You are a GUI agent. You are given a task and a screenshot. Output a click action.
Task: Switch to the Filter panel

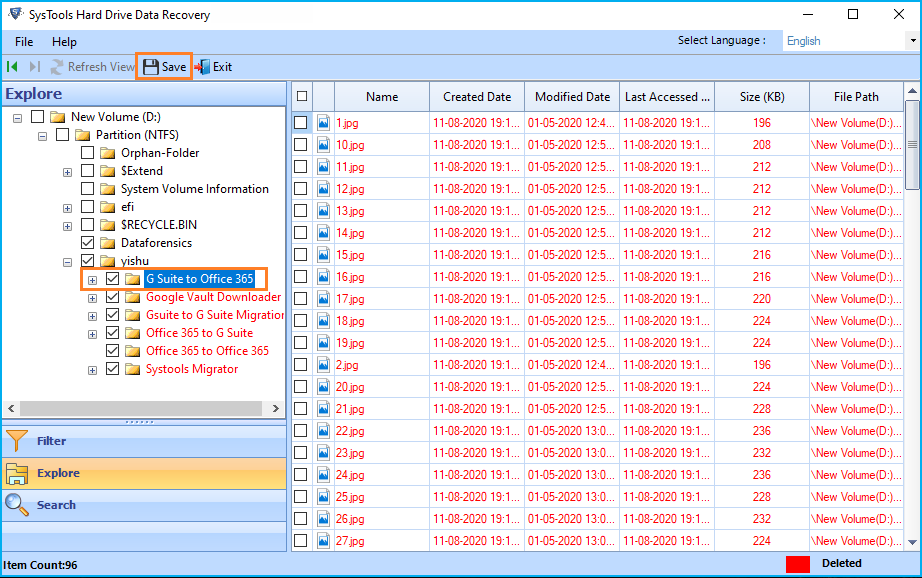click(x=144, y=441)
